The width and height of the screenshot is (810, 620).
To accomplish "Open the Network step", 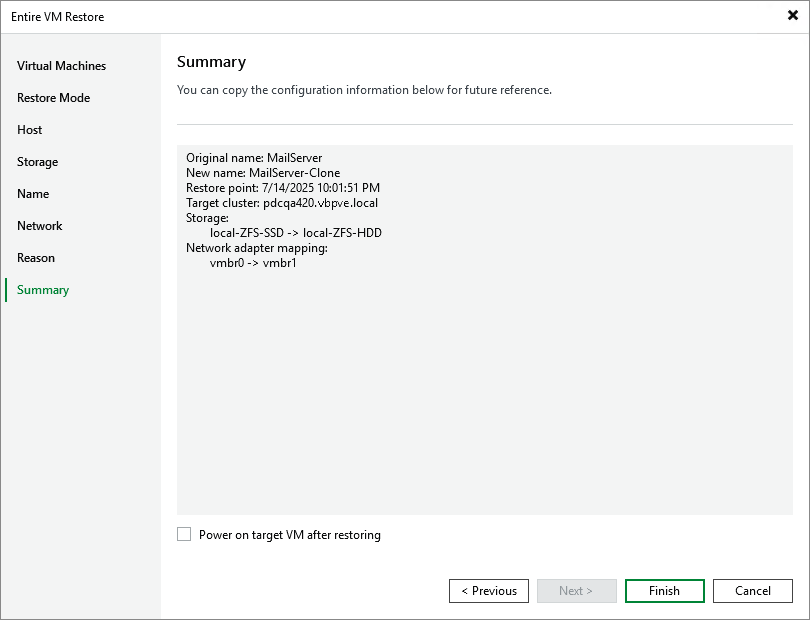I will point(40,226).
